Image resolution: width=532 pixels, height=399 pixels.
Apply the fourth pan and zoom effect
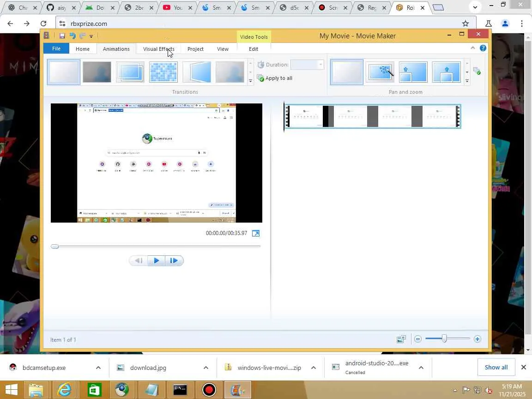click(446, 72)
